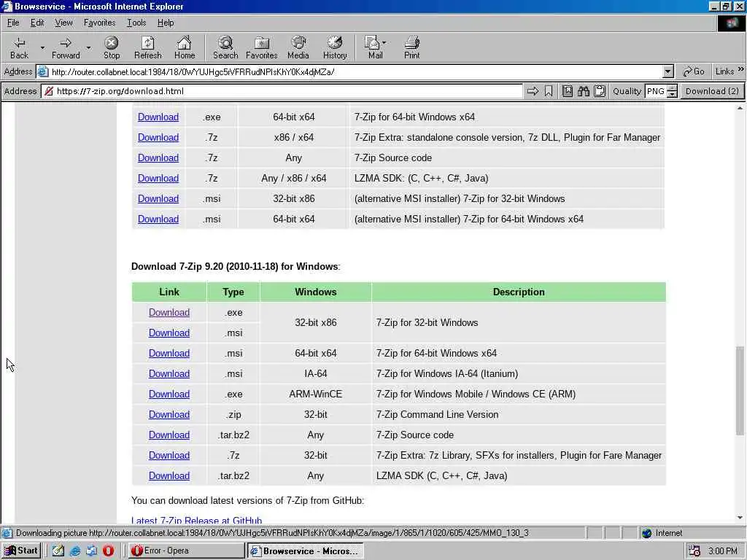
Task: Decrease the Quality spinner value
Action: click(672, 94)
